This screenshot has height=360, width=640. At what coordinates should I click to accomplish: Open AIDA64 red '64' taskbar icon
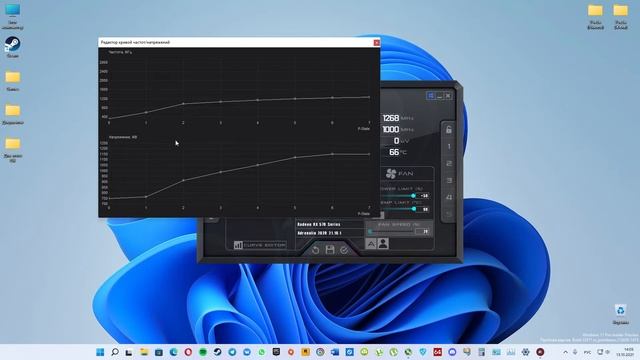click(438, 352)
